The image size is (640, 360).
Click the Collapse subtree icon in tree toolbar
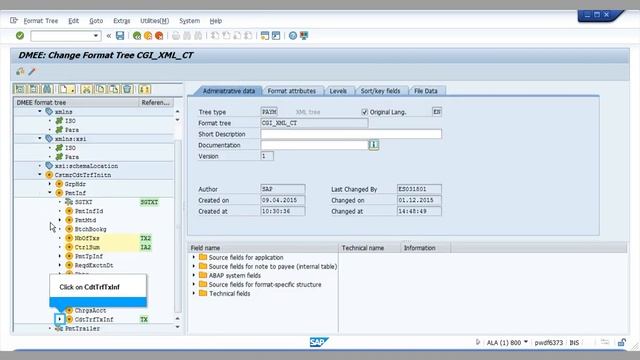coord(34,89)
